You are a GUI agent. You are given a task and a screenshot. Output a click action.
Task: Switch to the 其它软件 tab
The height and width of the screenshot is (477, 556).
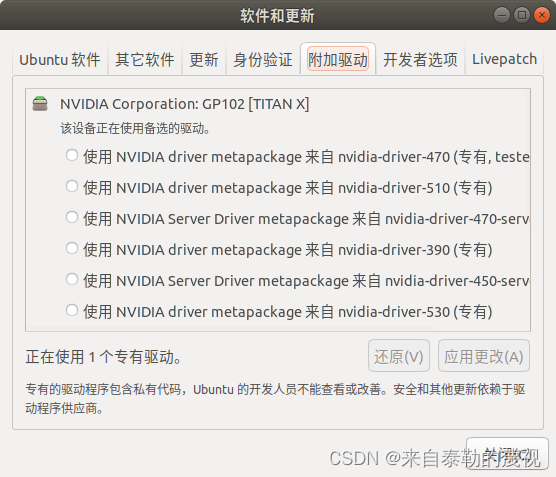point(145,59)
